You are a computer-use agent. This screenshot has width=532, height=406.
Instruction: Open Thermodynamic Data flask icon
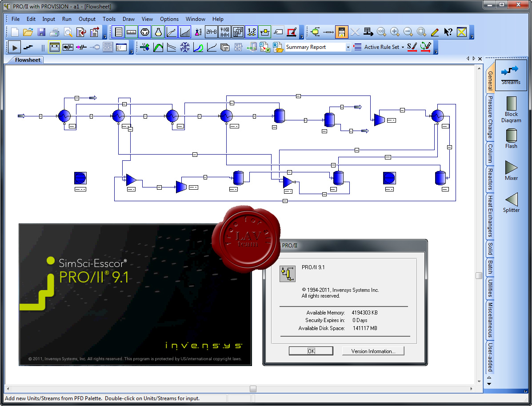(x=158, y=32)
